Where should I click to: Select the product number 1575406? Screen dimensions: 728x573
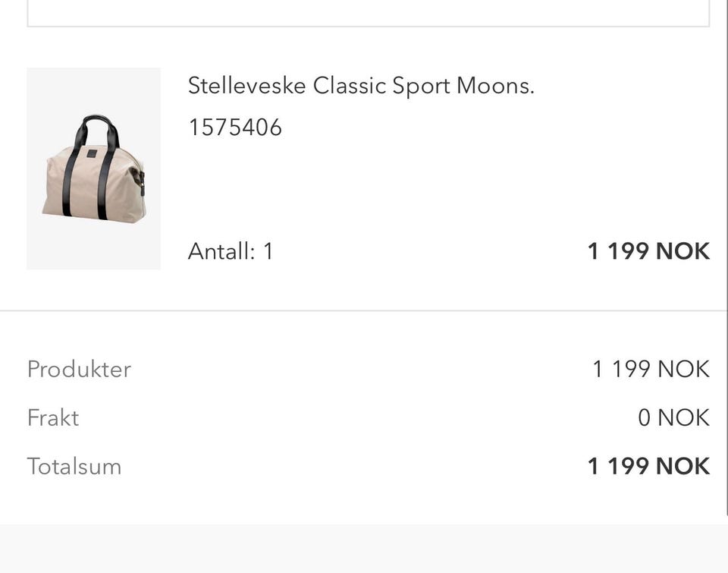tap(235, 127)
